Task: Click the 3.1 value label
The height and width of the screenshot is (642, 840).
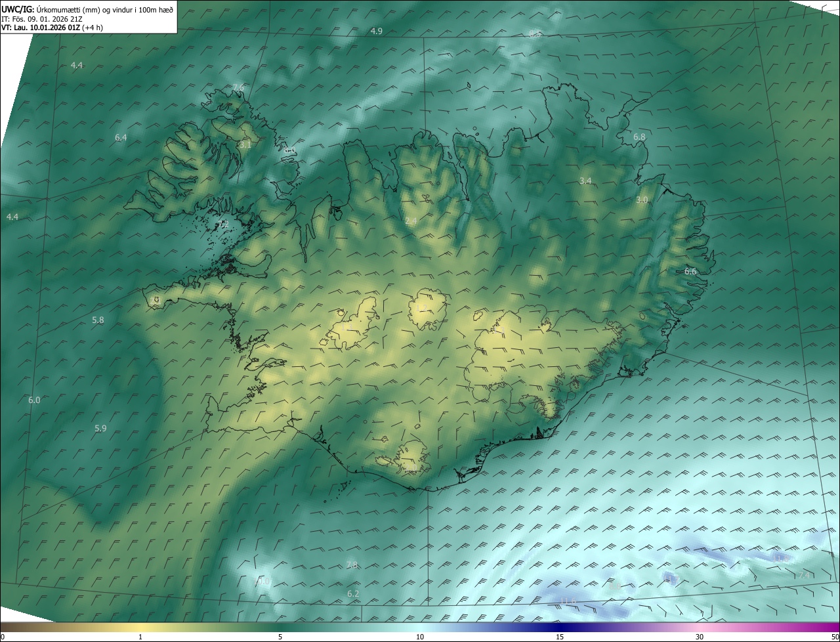Action: (245, 144)
